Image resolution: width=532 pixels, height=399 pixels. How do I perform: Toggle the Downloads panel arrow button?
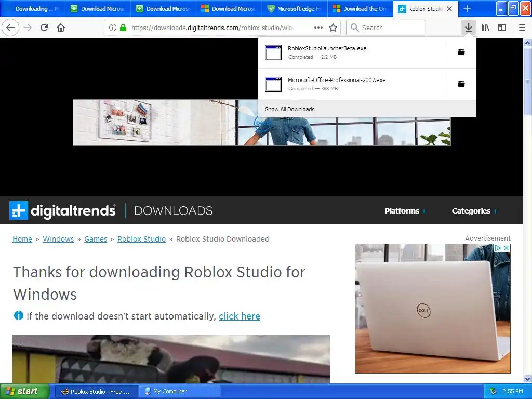(x=468, y=28)
